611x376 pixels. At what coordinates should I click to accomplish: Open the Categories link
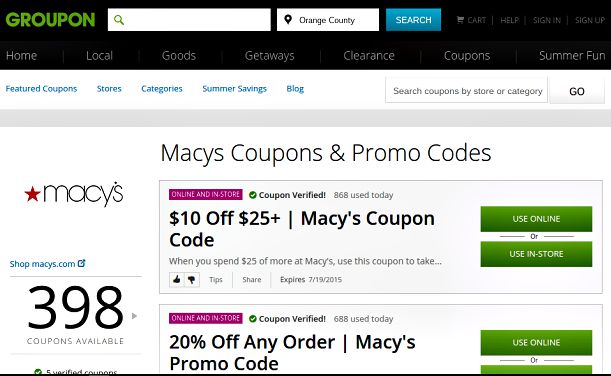point(162,89)
